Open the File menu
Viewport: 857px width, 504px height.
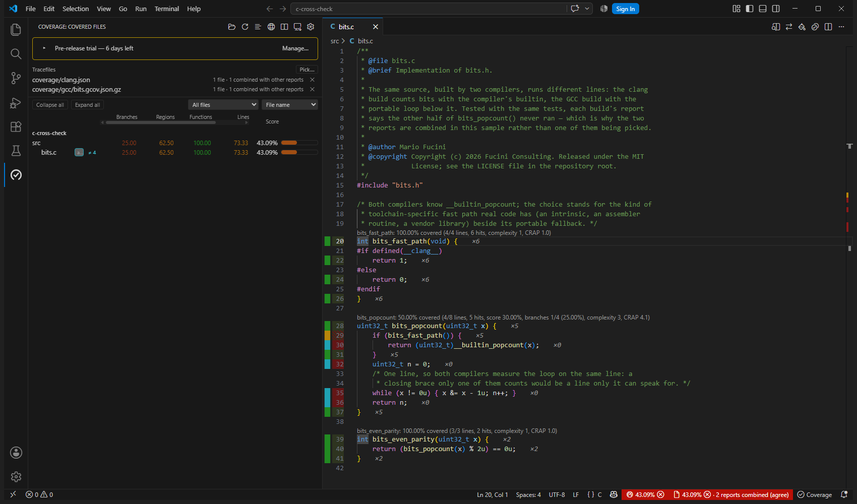tap(31, 9)
